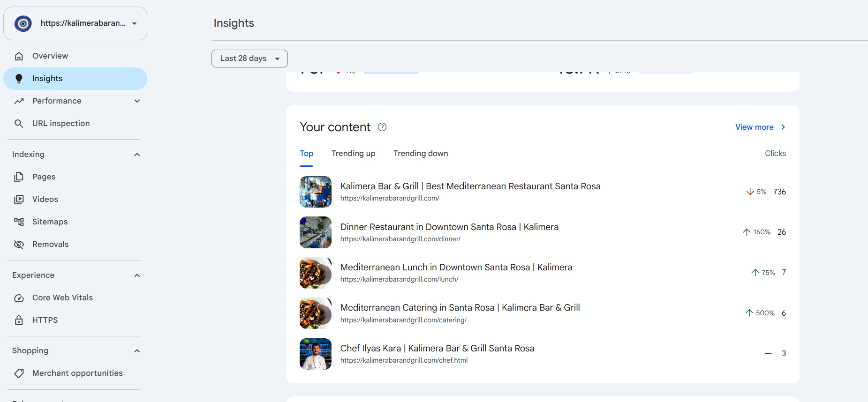Click the HTTPS padlock icon

19,320
